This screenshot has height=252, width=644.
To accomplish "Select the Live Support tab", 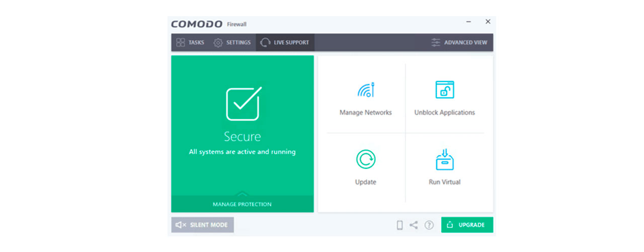I will (285, 42).
